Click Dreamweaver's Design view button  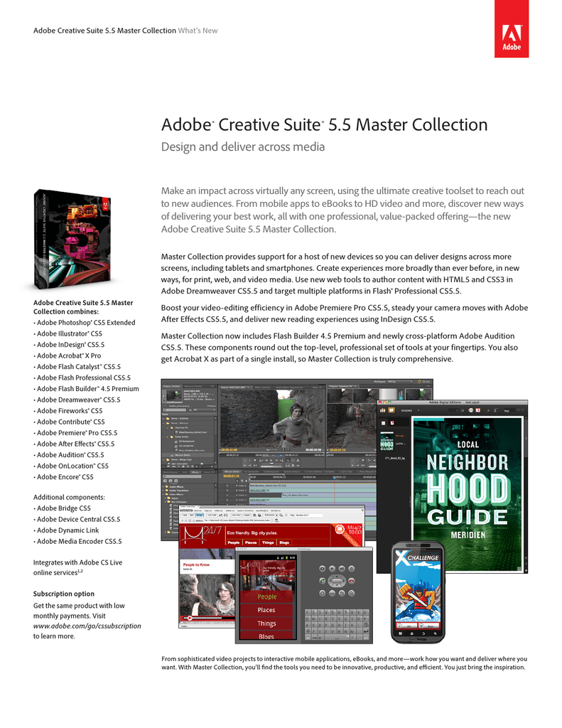200,515
